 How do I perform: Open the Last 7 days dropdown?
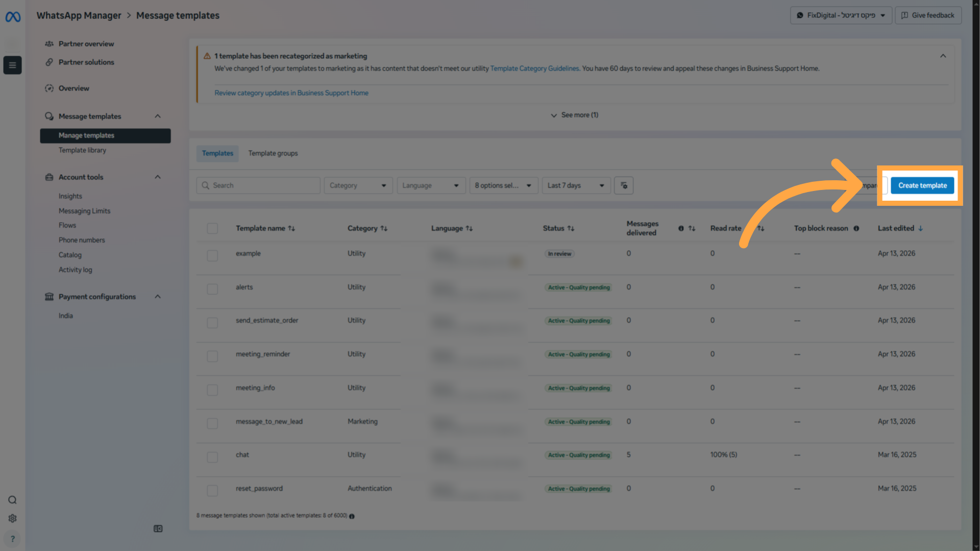coord(576,185)
